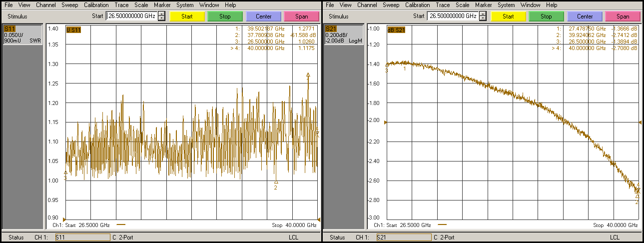Viewport: 644px width, 243px height.
Task: Click the start frequency field in the left window
Action: 131,16
